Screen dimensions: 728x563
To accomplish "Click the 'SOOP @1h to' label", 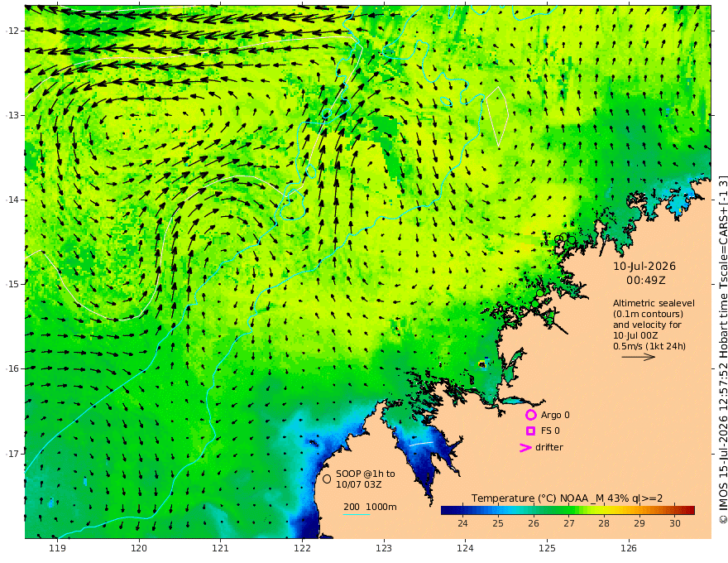I will pyautogui.click(x=366, y=474).
